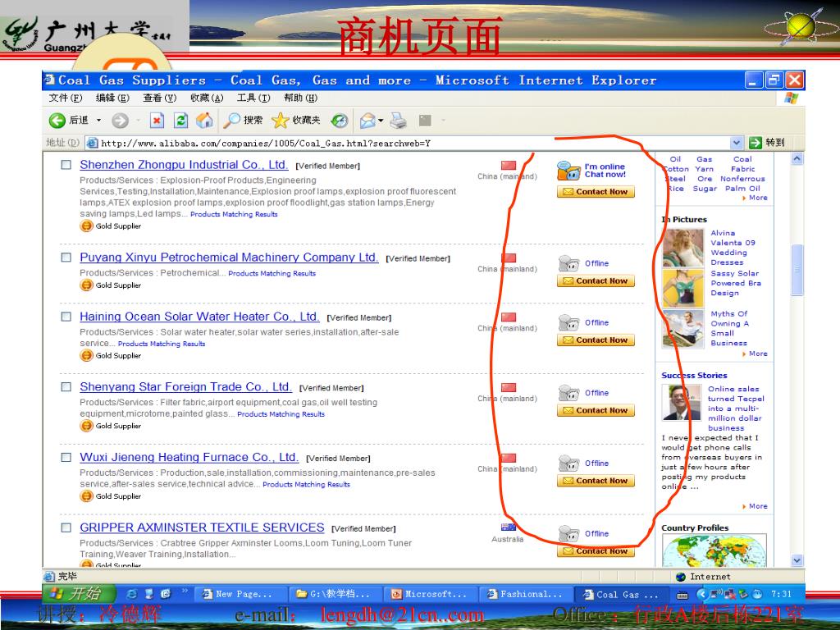Image resolution: width=840 pixels, height=630 pixels.
Task: Open the 文件(F) menu
Action: pyautogui.click(x=66, y=98)
